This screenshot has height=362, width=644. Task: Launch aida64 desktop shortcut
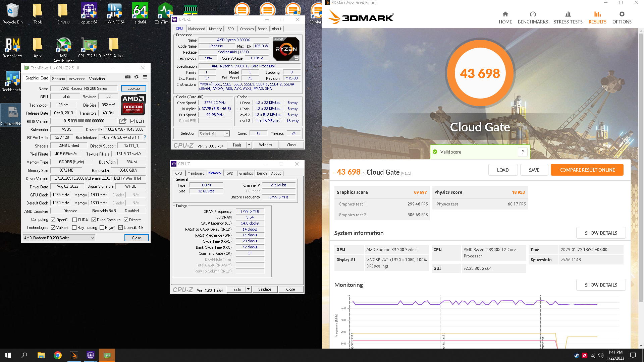pos(140,13)
